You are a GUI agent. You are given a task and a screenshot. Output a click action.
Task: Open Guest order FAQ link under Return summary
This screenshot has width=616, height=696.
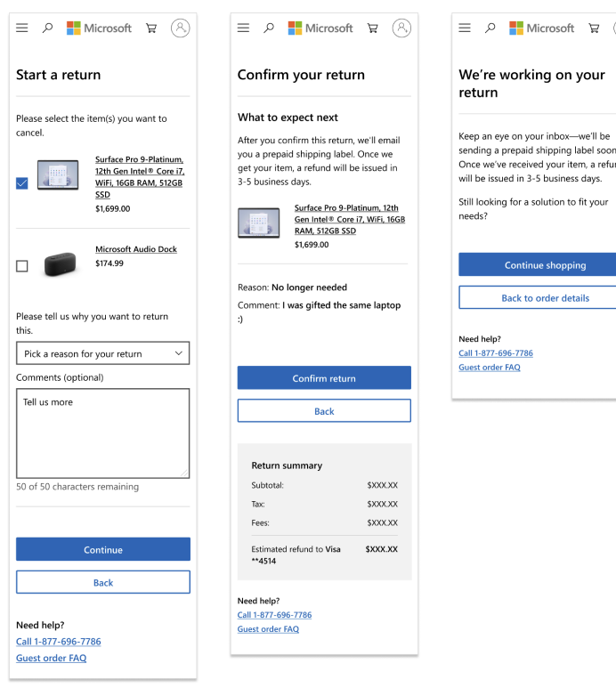268,629
